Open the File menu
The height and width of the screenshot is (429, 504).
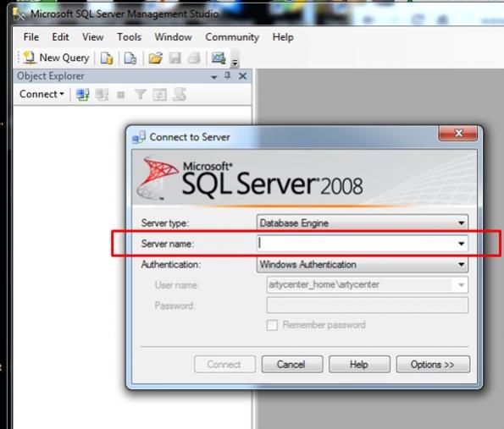pos(31,37)
